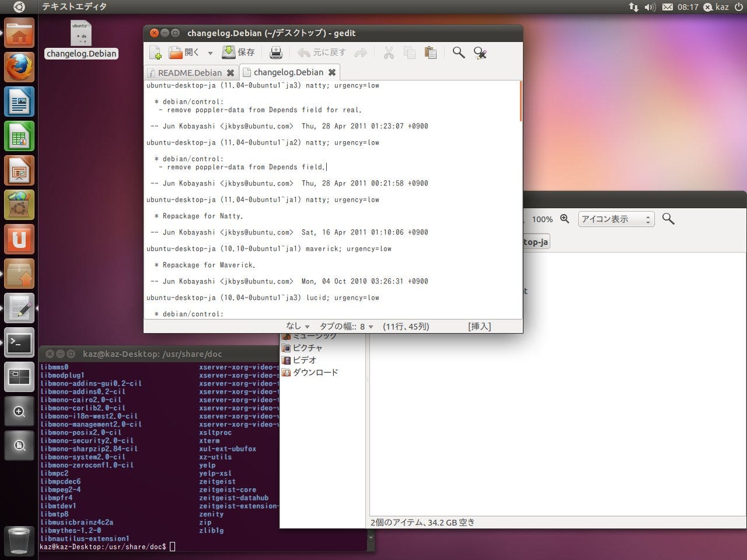Select ダウンロード in file manager sidebar

pyautogui.click(x=310, y=372)
